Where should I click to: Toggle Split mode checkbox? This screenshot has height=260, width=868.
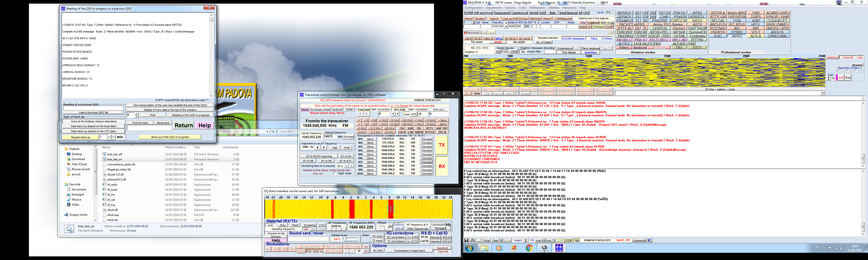335,174
